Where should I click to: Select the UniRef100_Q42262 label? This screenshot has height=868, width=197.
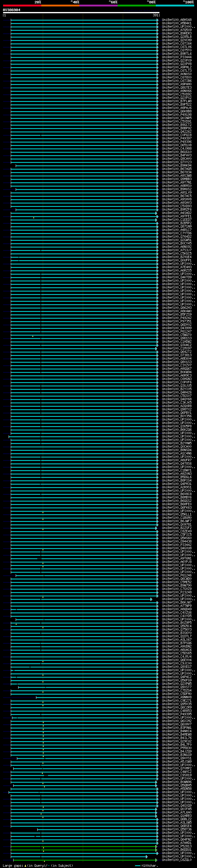click(177, 132)
